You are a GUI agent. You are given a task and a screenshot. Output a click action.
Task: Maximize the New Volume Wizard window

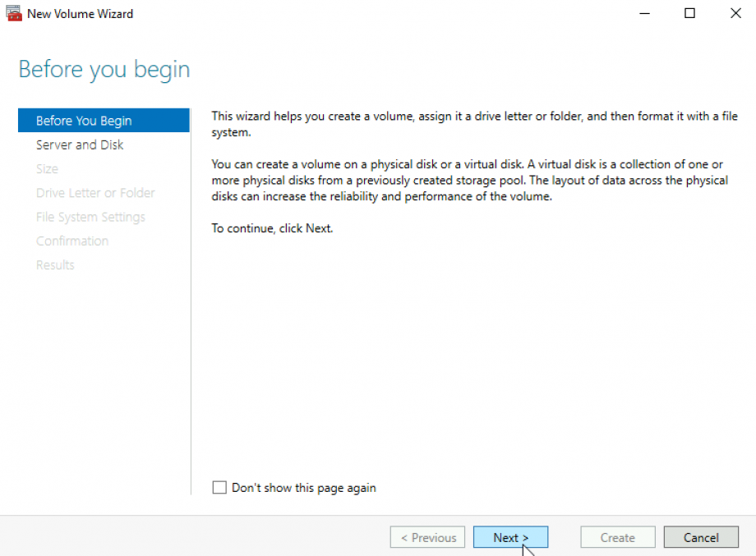click(689, 13)
